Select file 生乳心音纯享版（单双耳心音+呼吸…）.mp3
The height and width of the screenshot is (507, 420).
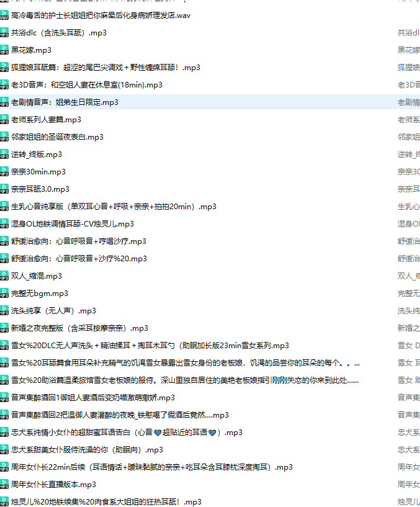click(114, 206)
